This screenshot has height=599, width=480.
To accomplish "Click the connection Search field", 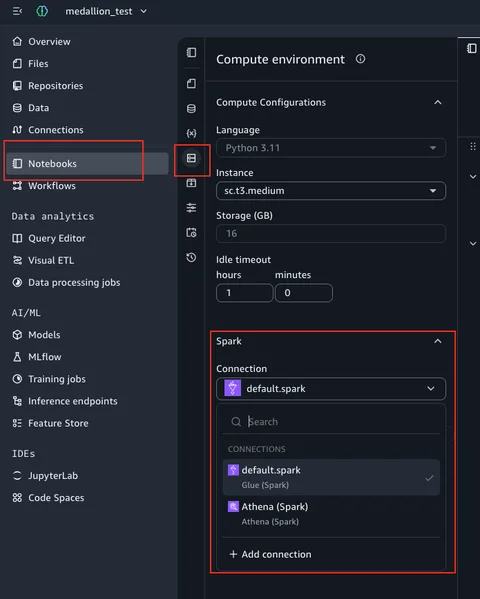I will [x=331, y=422].
